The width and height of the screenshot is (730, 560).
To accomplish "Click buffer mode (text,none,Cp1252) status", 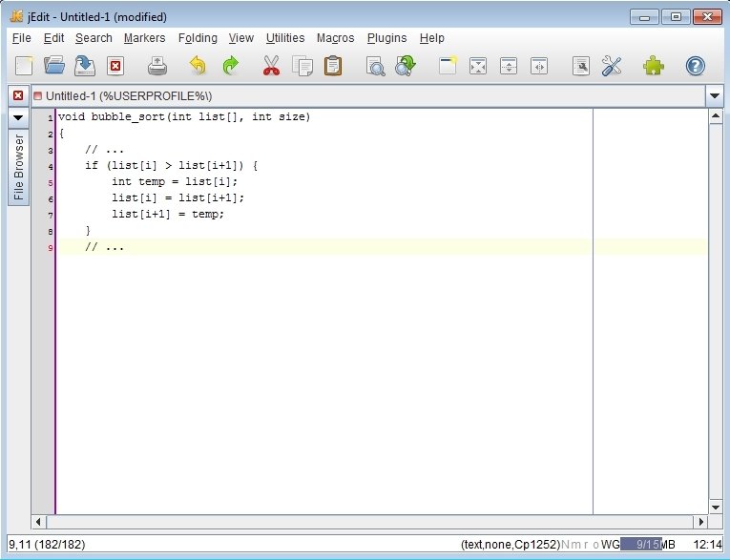I will point(511,544).
